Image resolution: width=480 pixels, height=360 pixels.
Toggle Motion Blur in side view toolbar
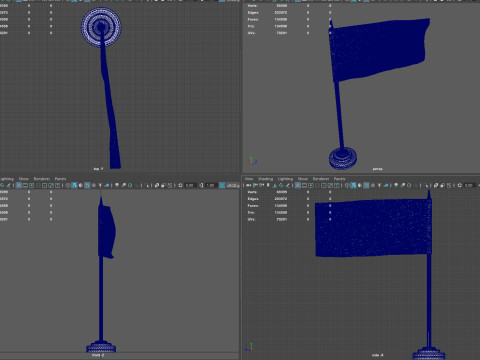tap(402, 185)
